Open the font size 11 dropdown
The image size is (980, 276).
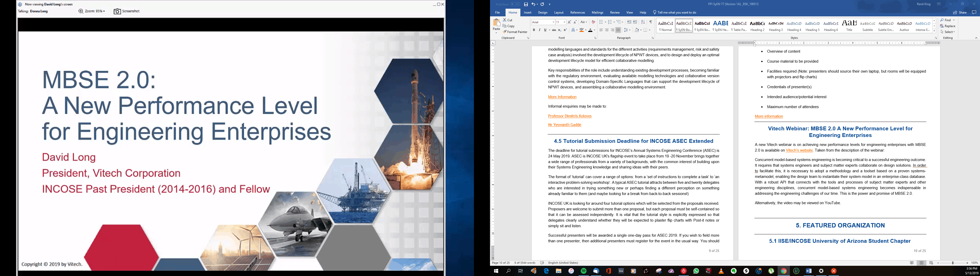pyautogui.click(x=564, y=22)
